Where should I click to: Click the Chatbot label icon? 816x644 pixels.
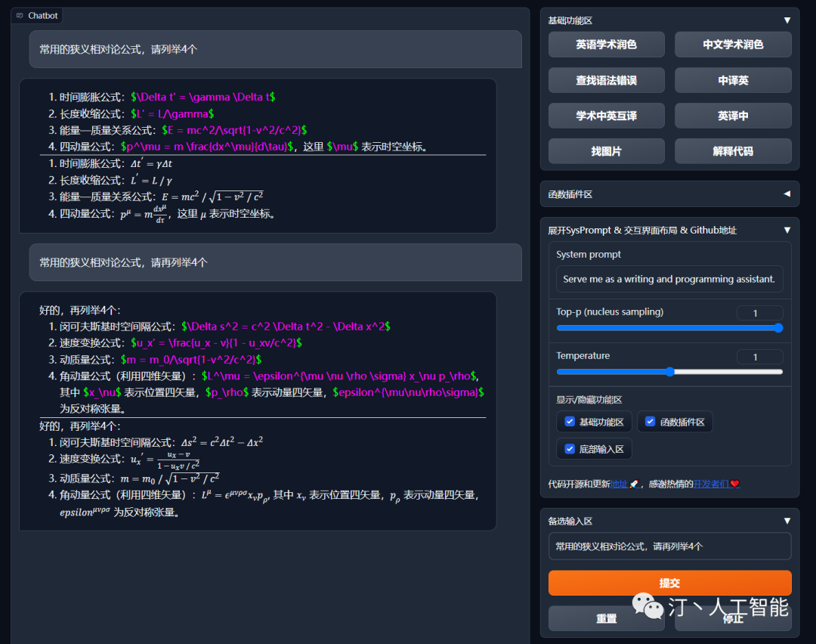click(x=20, y=15)
